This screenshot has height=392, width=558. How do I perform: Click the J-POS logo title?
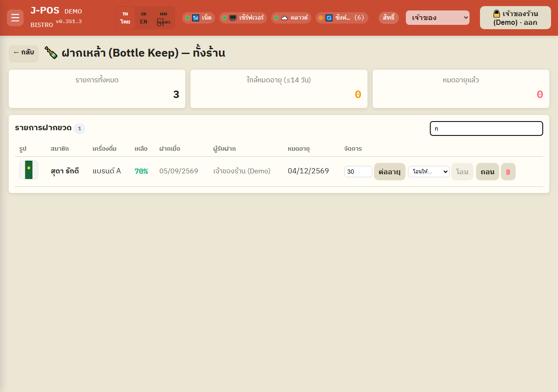pyautogui.click(x=45, y=10)
